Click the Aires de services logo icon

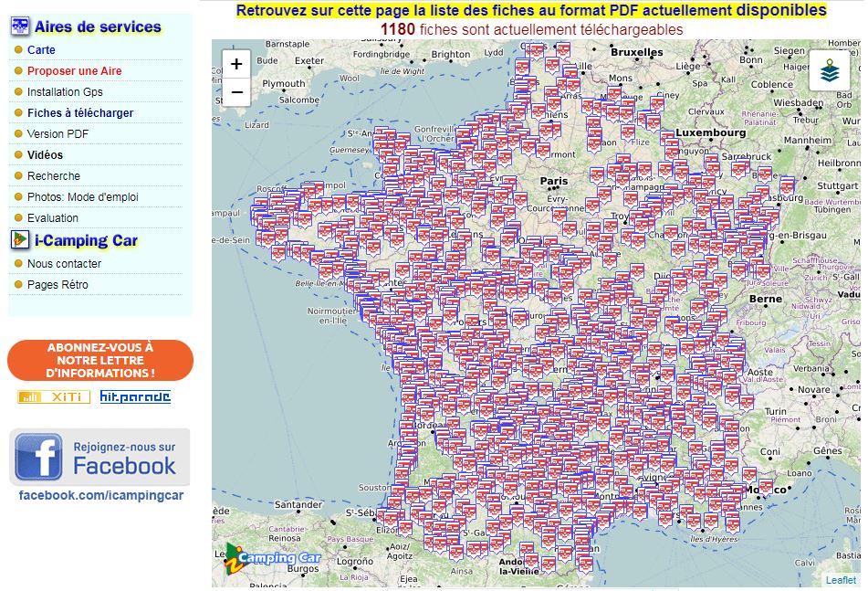point(20,26)
